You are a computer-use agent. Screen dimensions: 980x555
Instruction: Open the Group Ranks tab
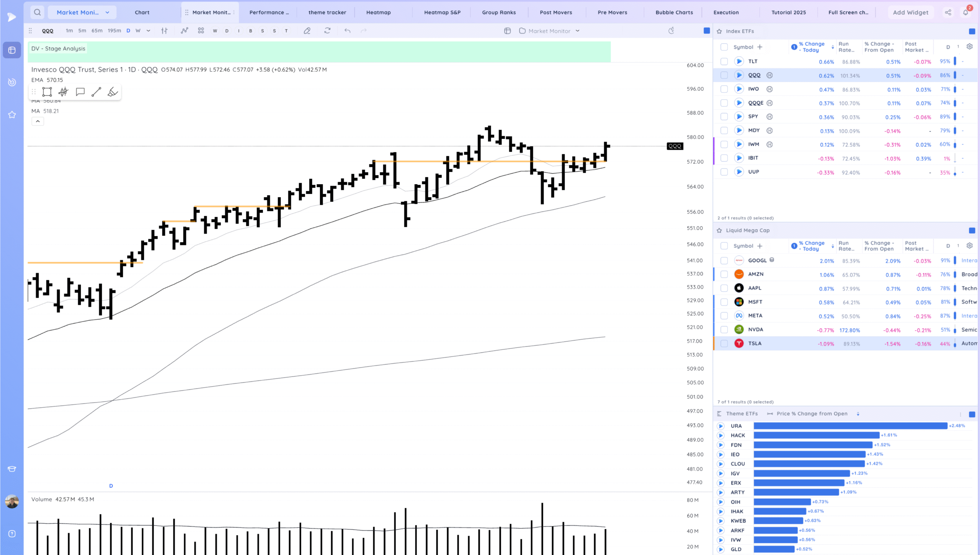click(499, 12)
